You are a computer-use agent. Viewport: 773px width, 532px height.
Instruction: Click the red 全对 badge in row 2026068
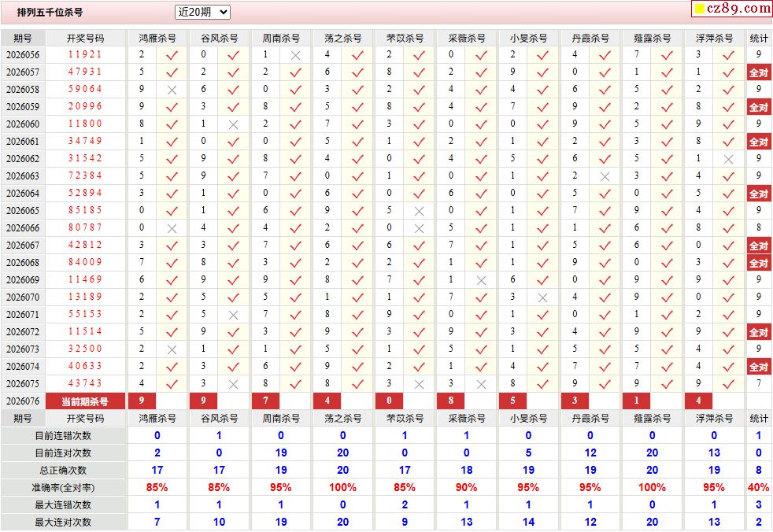pos(759,263)
